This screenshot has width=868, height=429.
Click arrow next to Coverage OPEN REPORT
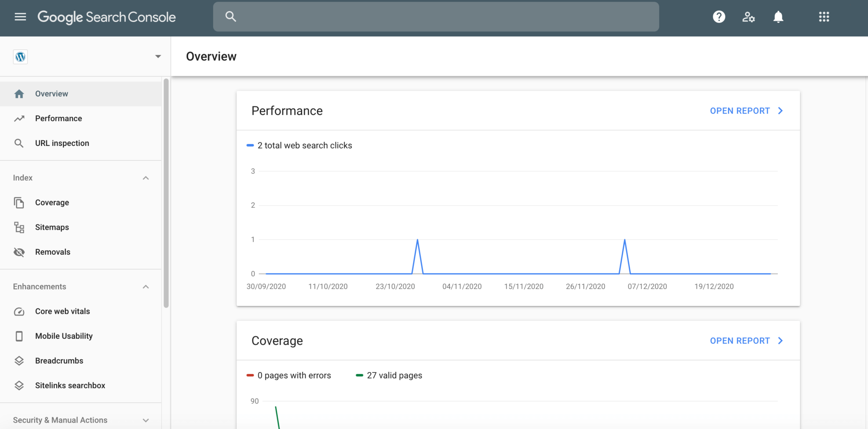(780, 341)
